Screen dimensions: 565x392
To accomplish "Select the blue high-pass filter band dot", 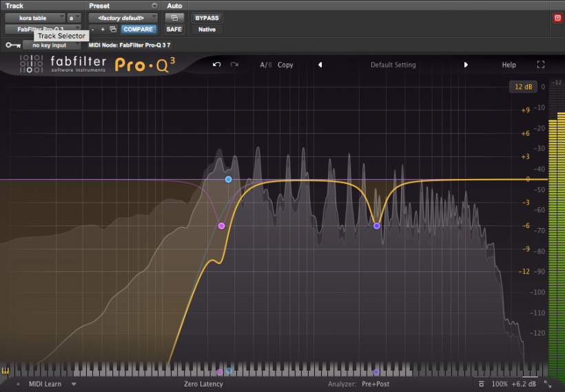I will pos(228,179).
